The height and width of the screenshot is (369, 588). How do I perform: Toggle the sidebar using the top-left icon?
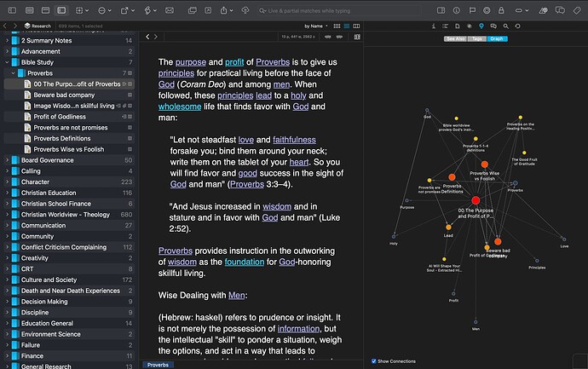pos(10,9)
